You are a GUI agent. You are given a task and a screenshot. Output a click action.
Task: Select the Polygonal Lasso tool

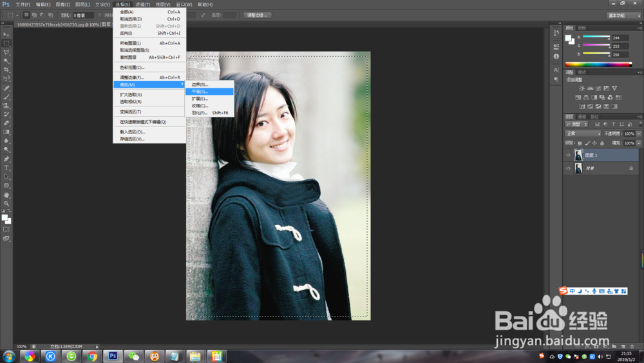[x=6, y=52]
